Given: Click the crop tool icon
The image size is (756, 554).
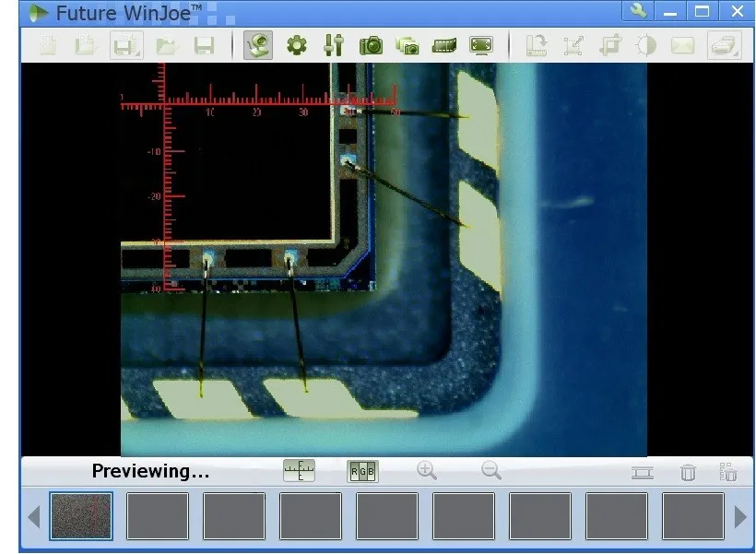Looking at the screenshot, I should point(610,46).
